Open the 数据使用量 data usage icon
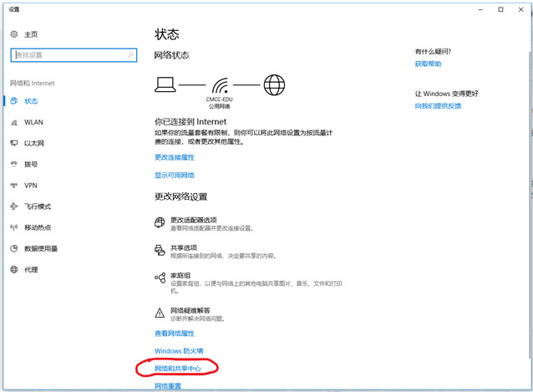Image resolution: width=533 pixels, height=392 pixels. [14, 248]
